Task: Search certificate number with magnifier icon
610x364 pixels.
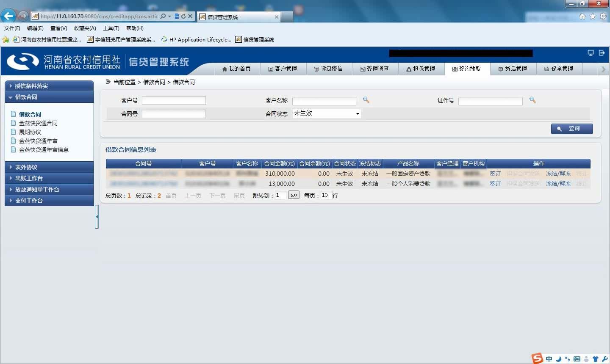Action: (532, 100)
